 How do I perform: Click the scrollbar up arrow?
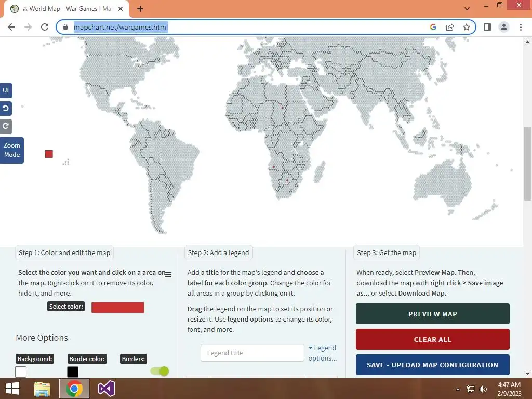pyautogui.click(x=527, y=42)
